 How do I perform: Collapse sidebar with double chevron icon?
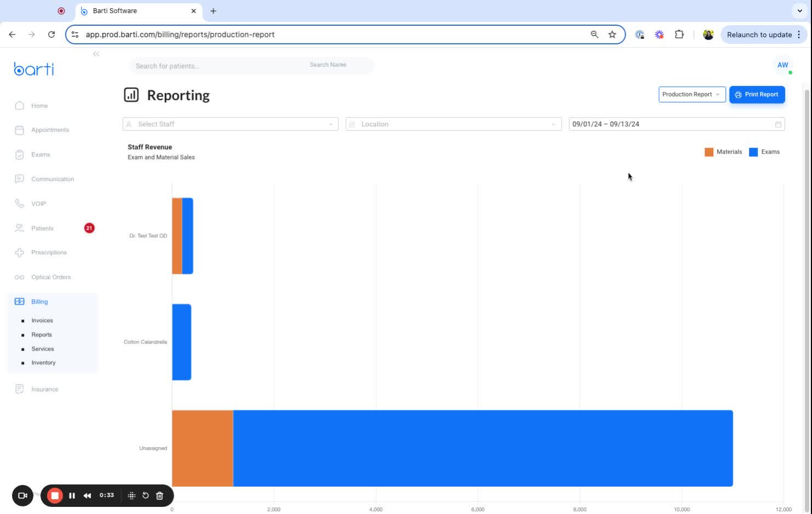pyautogui.click(x=96, y=54)
